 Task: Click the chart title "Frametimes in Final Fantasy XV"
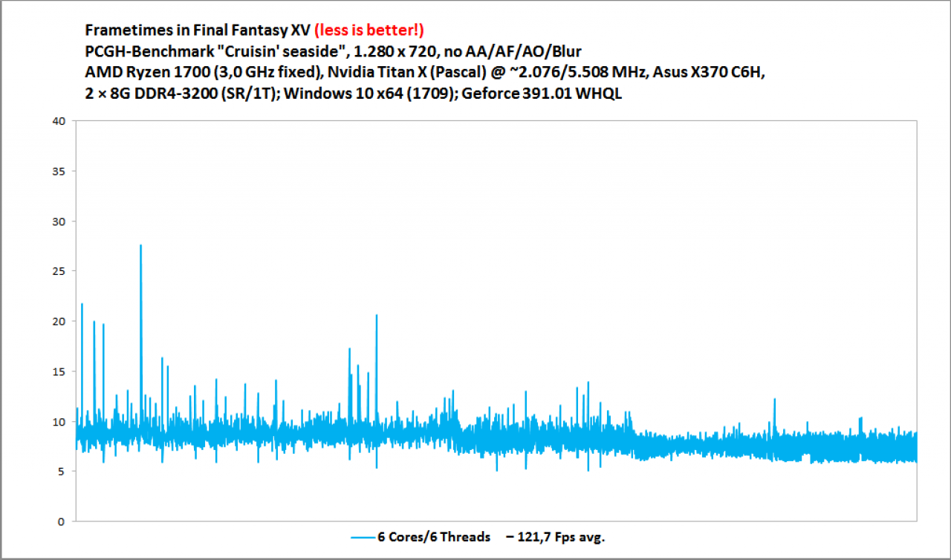198,30
